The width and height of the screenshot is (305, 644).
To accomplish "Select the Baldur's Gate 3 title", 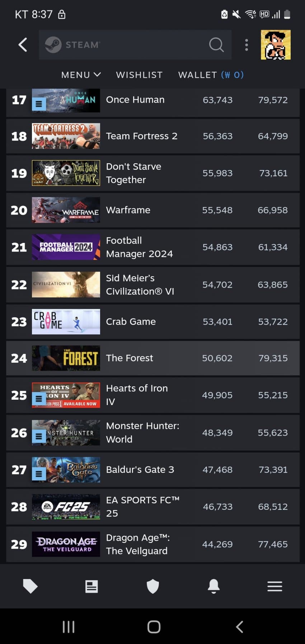I will [140, 470].
